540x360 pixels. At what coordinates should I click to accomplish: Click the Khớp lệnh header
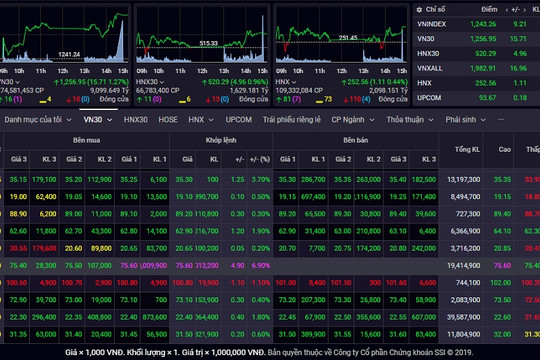point(221,140)
